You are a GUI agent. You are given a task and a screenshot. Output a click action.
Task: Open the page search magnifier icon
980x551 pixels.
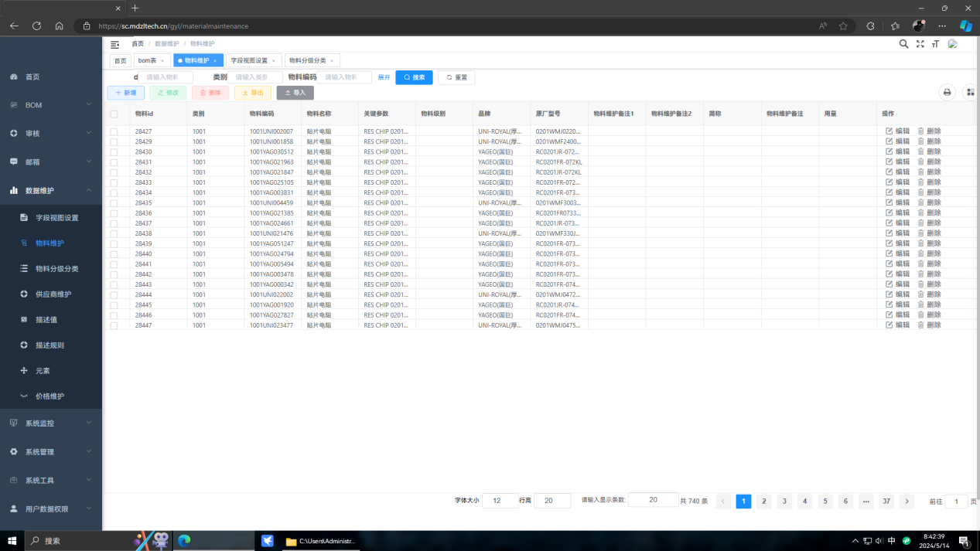coord(903,44)
